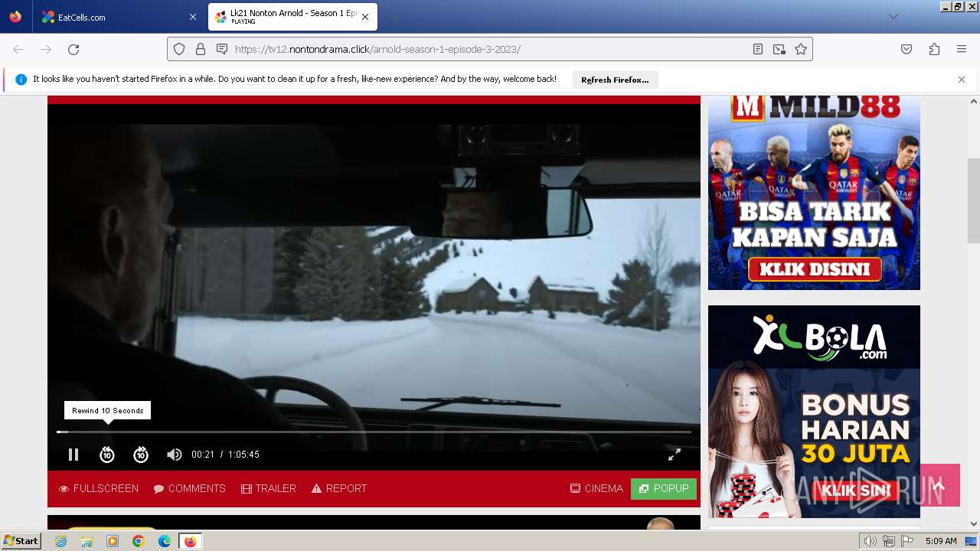View site security padlock information

tap(201, 49)
